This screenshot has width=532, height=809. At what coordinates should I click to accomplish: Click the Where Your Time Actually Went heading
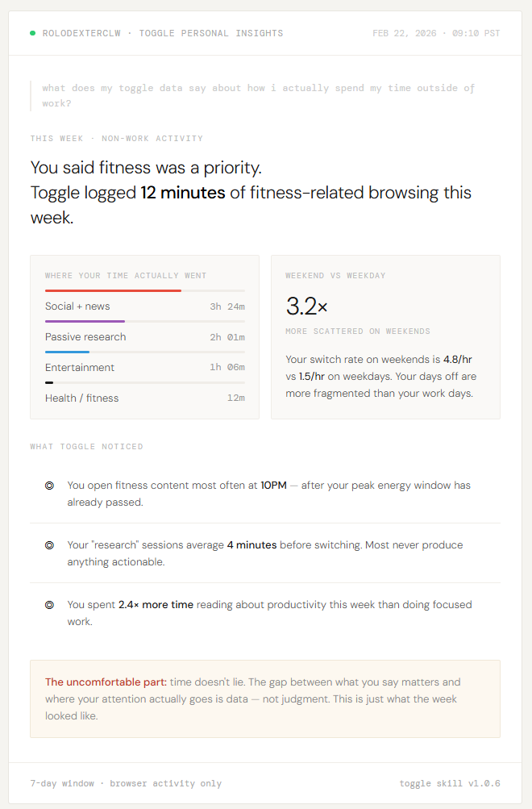(x=126, y=276)
